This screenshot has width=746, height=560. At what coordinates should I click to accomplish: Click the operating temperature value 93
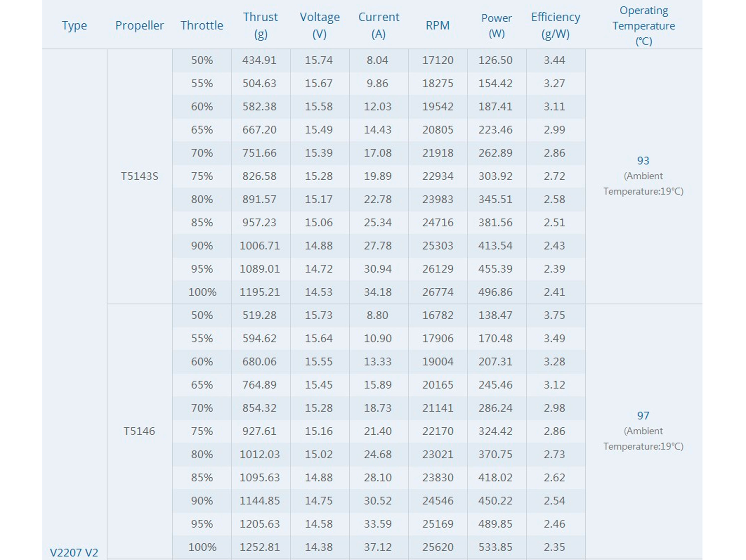pos(643,160)
